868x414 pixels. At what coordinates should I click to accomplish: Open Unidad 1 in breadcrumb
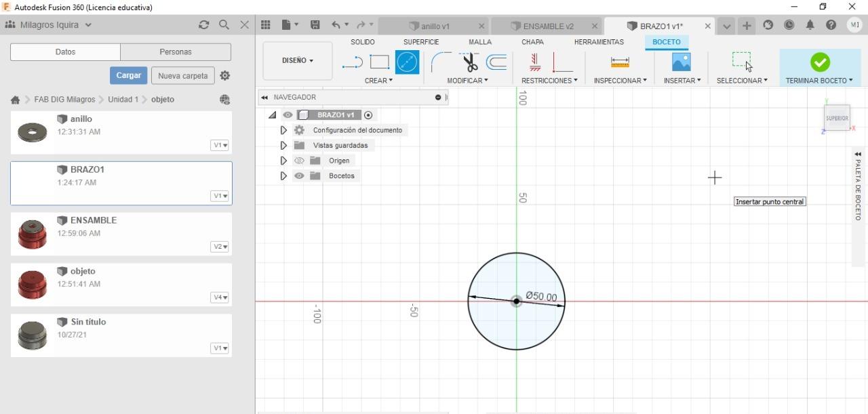click(x=123, y=100)
